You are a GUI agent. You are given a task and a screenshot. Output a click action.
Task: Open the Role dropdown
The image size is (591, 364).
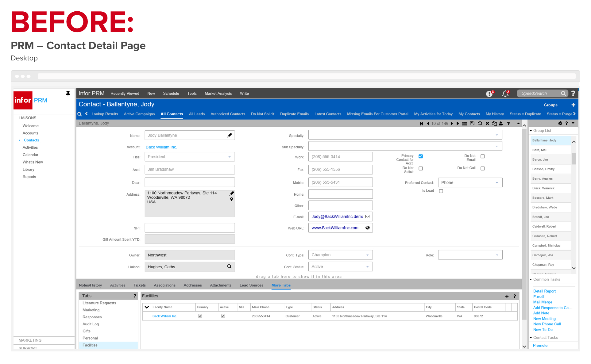(470, 255)
